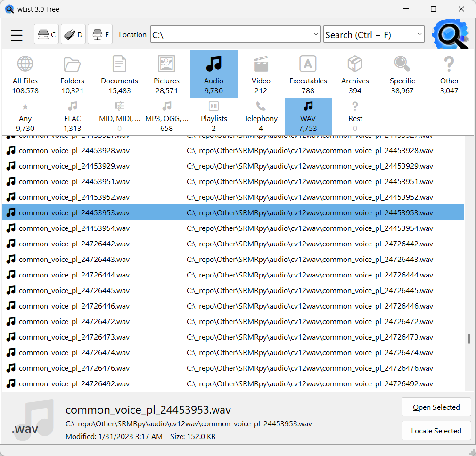Screen dimensions: 476x456
Task: Filter by Pictures category
Action: 166,74
